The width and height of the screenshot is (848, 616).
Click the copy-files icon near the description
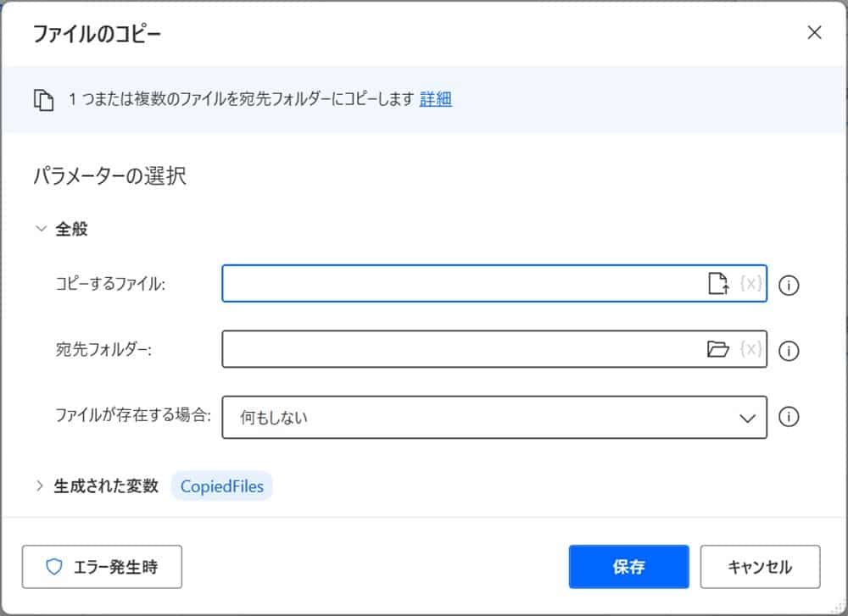point(44,99)
